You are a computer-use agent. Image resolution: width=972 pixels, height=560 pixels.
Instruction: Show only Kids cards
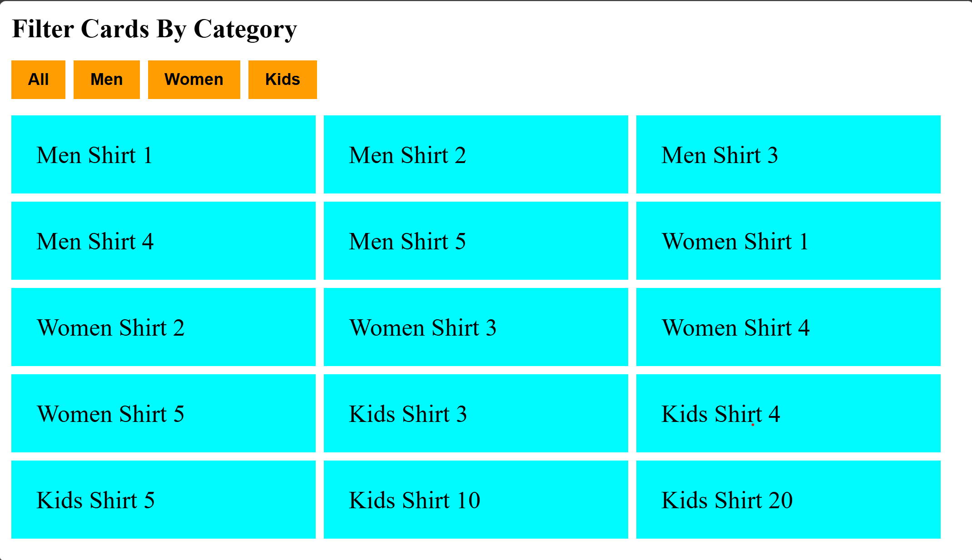pos(283,79)
